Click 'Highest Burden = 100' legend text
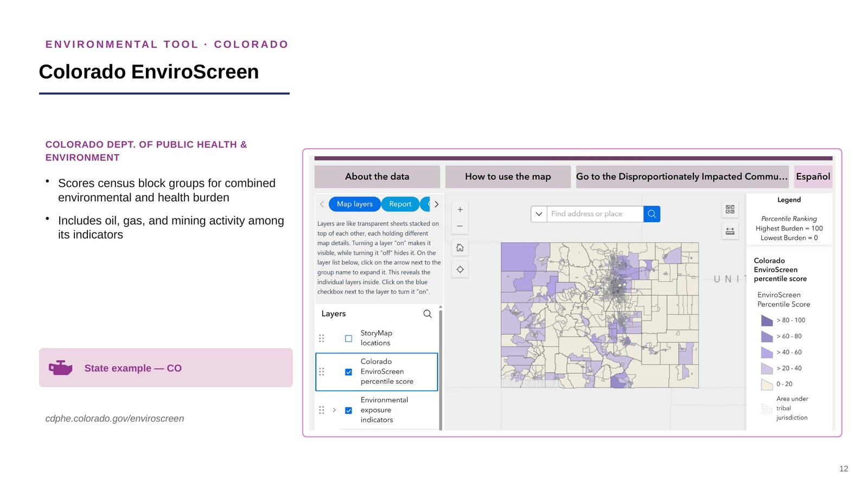868x488 pixels. point(789,228)
